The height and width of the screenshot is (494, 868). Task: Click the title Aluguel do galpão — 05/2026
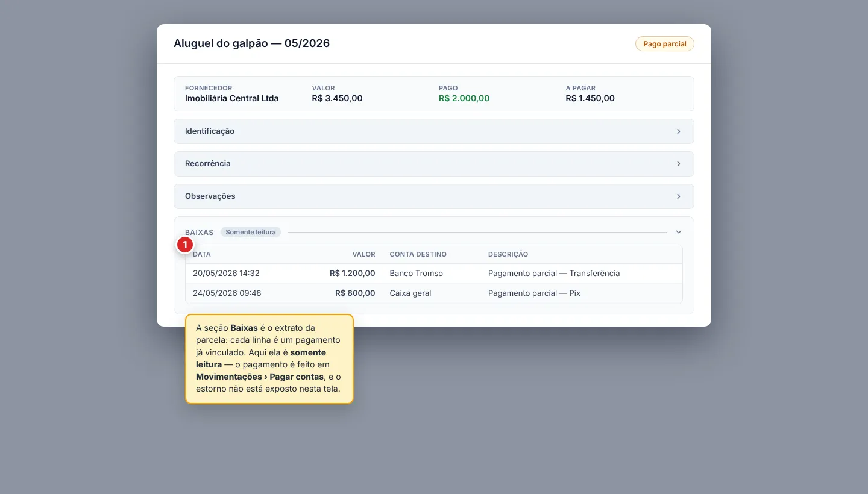252,43
